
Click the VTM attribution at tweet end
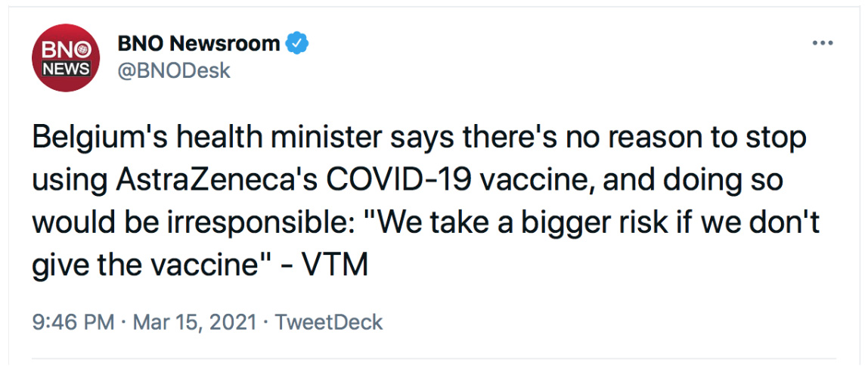pos(342,265)
